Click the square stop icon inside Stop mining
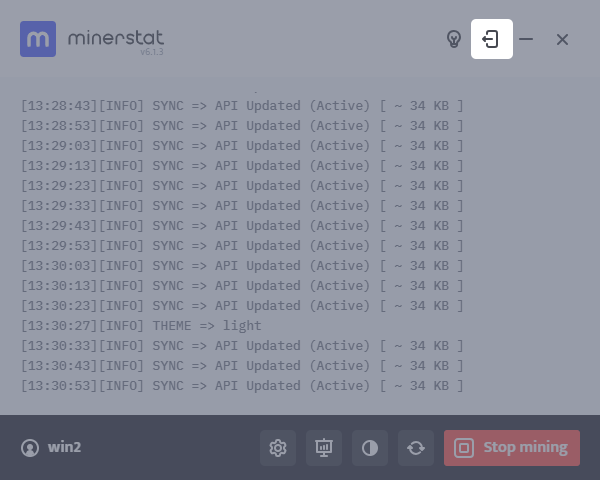Screen dimensions: 600x480 coord(464,448)
